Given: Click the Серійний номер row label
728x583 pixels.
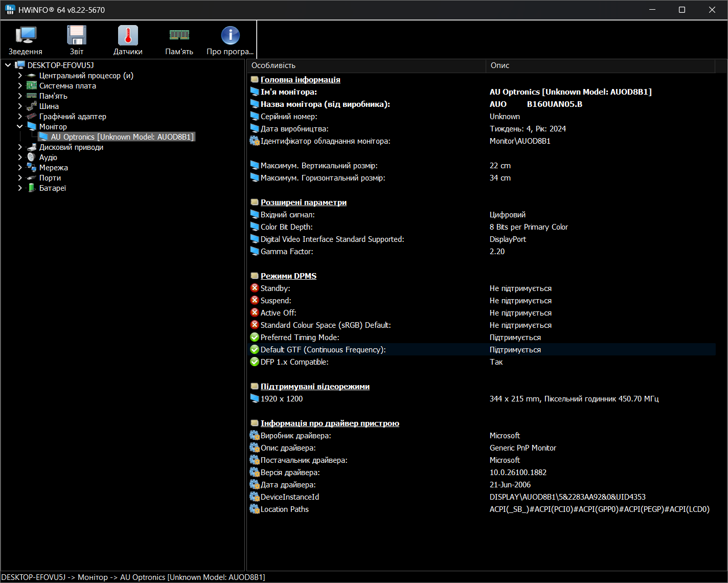Looking at the screenshot, I should [x=289, y=116].
